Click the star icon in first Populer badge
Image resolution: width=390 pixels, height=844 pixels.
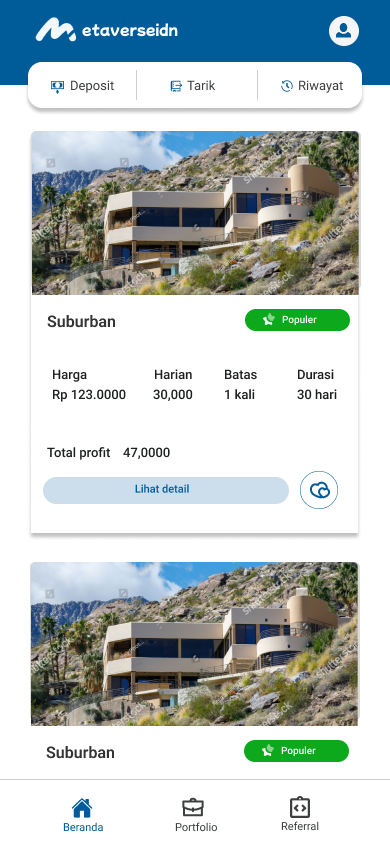(269, 320)
